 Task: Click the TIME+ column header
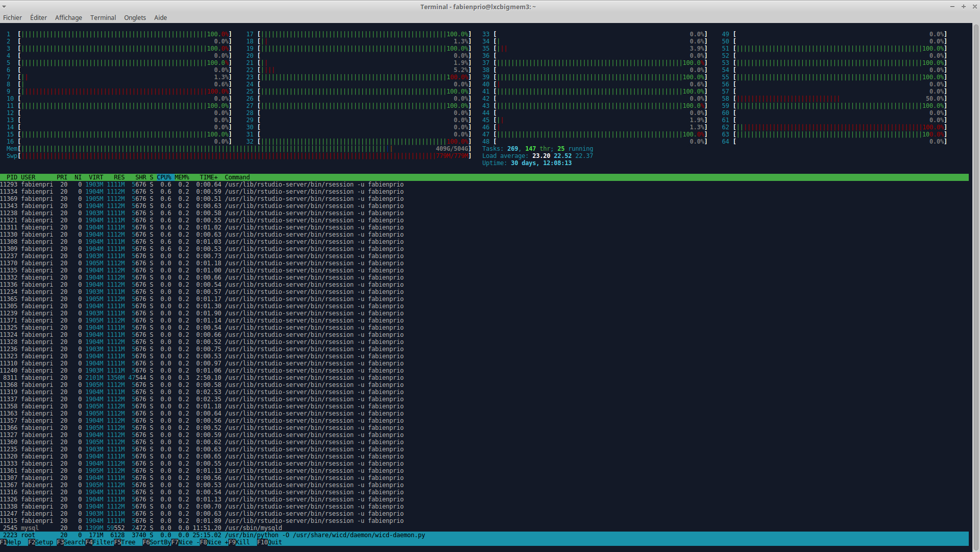tap(208, 177)
